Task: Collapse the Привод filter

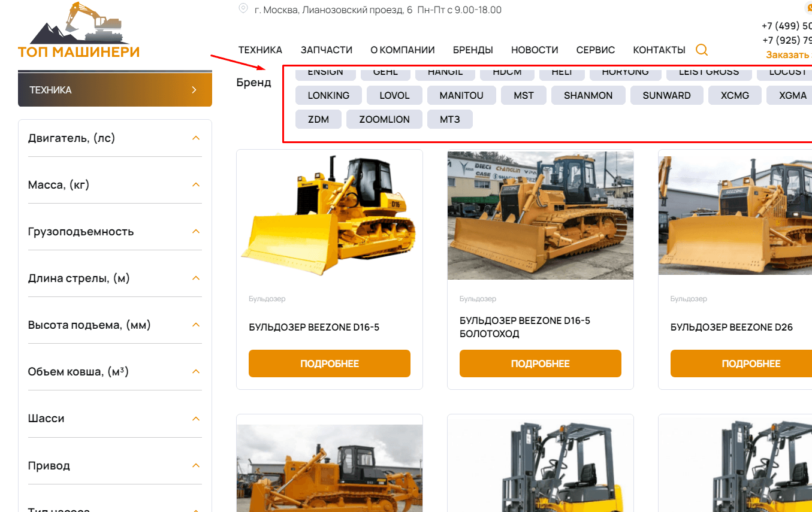Action: (195, 466)
